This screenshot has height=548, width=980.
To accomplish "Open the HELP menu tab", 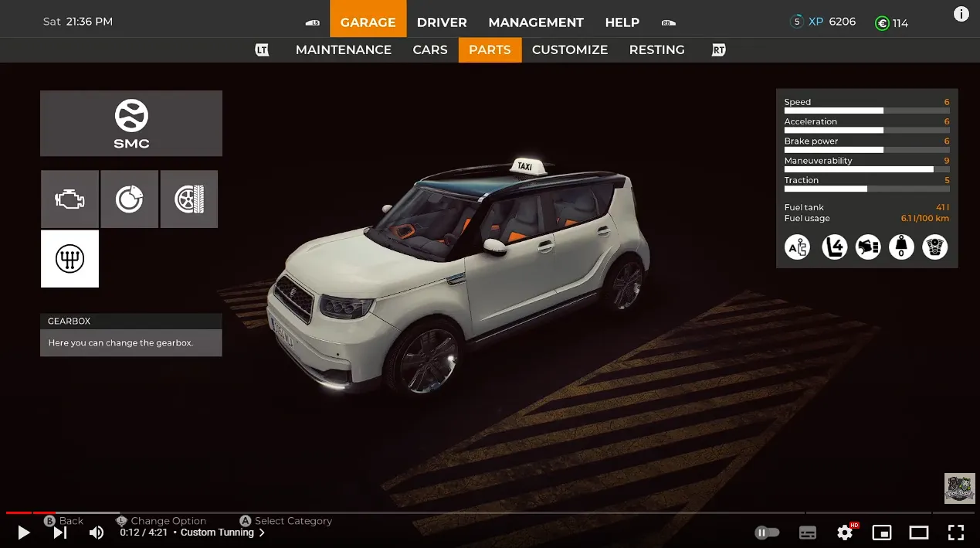I will click(x=622, y=22).
